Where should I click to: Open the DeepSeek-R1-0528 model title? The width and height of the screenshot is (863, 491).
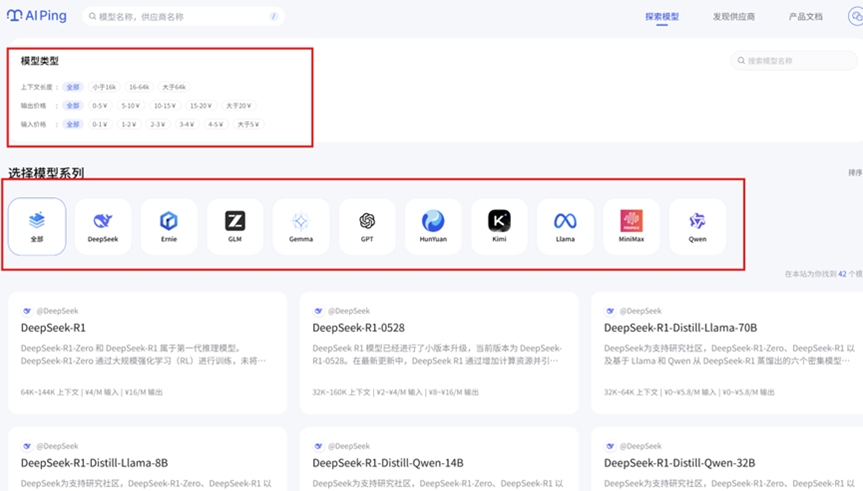coord(359,328)
